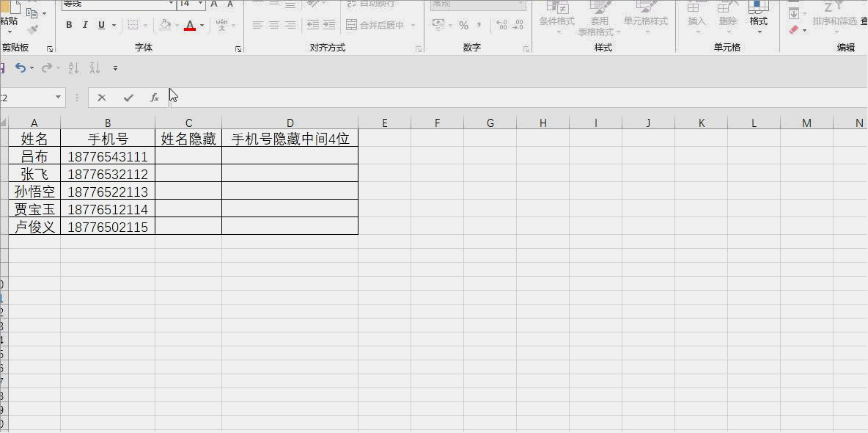Open the fill color dropdown arrow

click(x=177, y=25)
